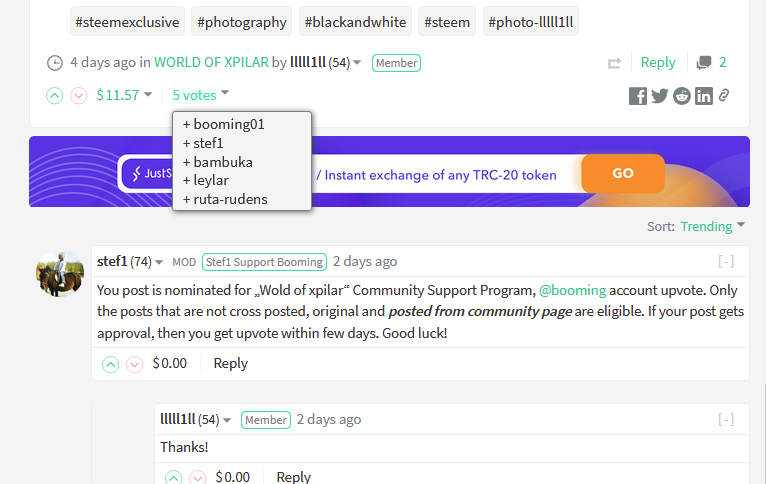Collapse stef1's comment with [-] toggle
This screenshot has height=484, width=766.
tap(726, 262)
